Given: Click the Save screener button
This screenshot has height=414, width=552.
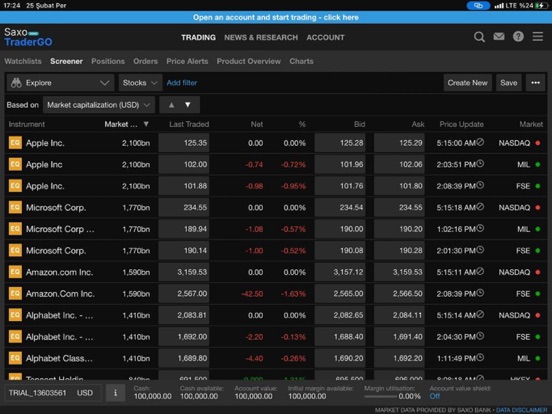Looking at the screenshot, I should [x=509, y=83].
